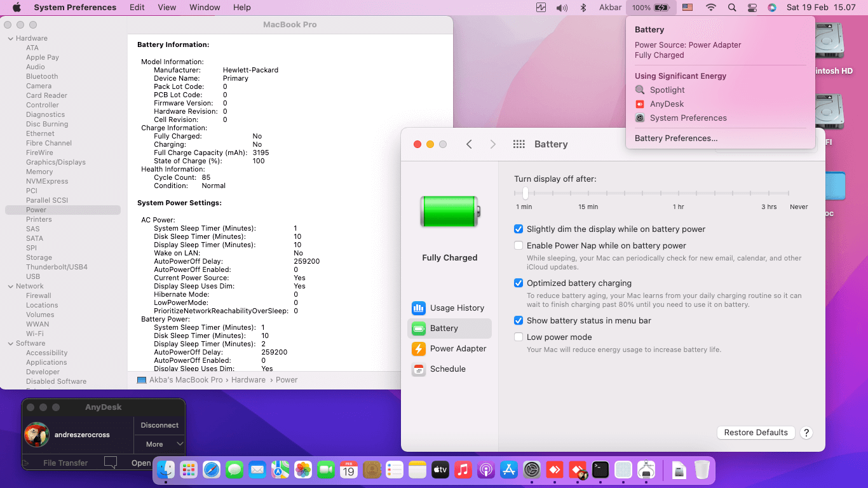Select Thunderbolt/USB4 in hardware list

coord(57,267)
